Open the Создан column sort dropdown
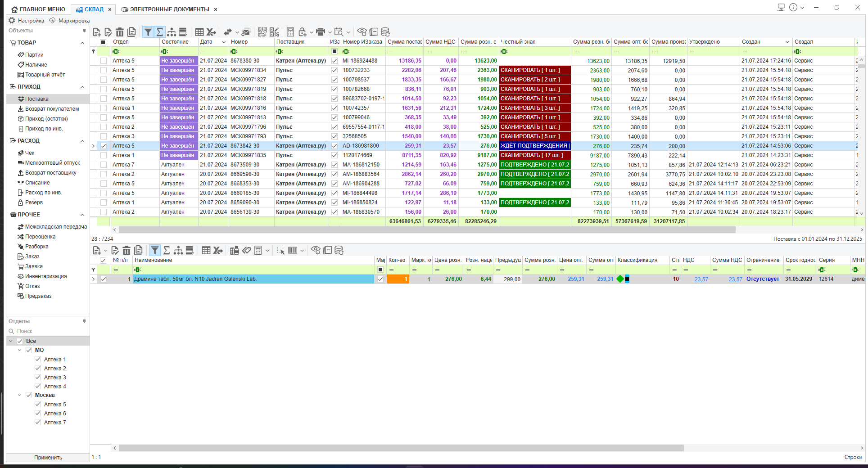 coord(787,42)
